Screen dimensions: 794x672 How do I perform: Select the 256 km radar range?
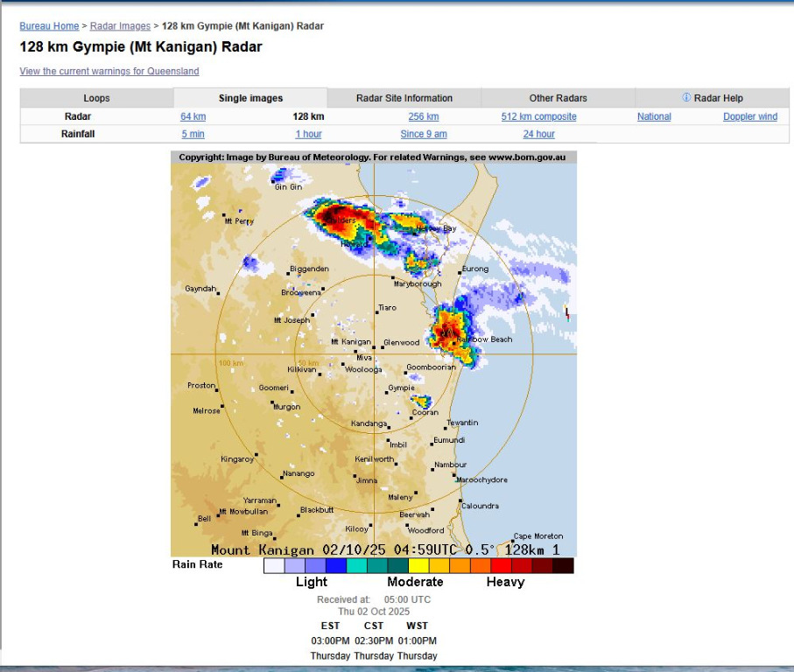click(x=424, y=116)
